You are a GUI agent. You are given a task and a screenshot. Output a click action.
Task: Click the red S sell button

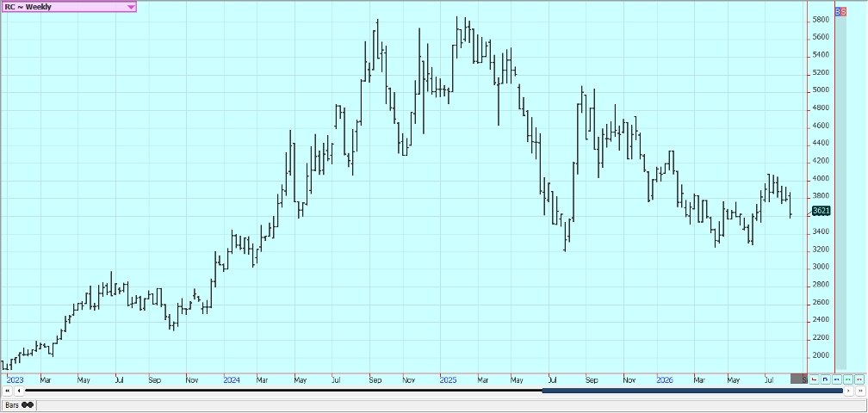[843, 11]
